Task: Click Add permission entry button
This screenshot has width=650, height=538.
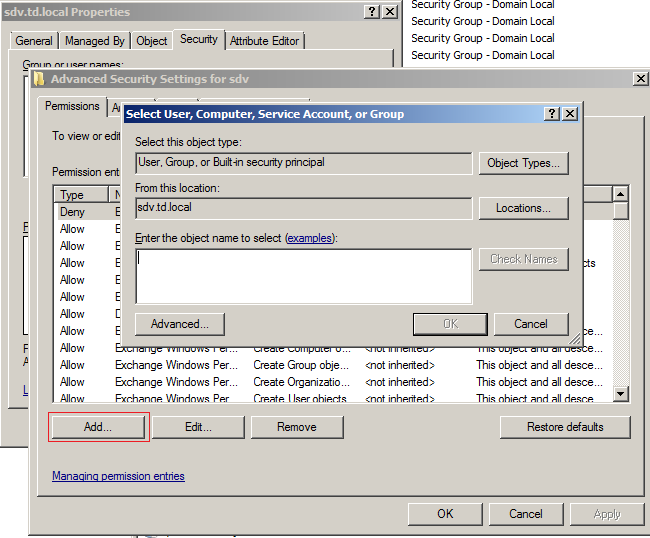Action: [98, 427]
